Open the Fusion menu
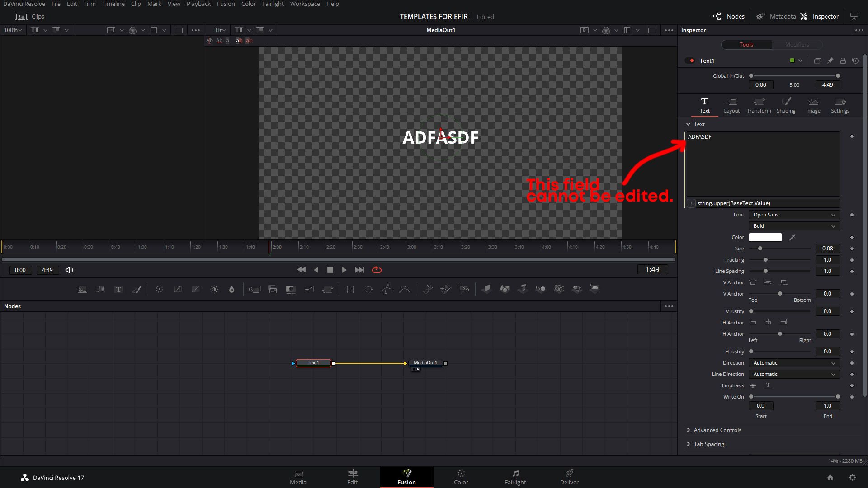Viewport: 868px width, 488px height. point(226,4)
